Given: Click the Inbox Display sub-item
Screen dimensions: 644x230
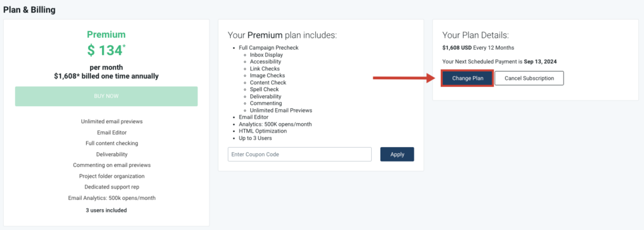Looking at the screenshot, I should tap(266, 55).
